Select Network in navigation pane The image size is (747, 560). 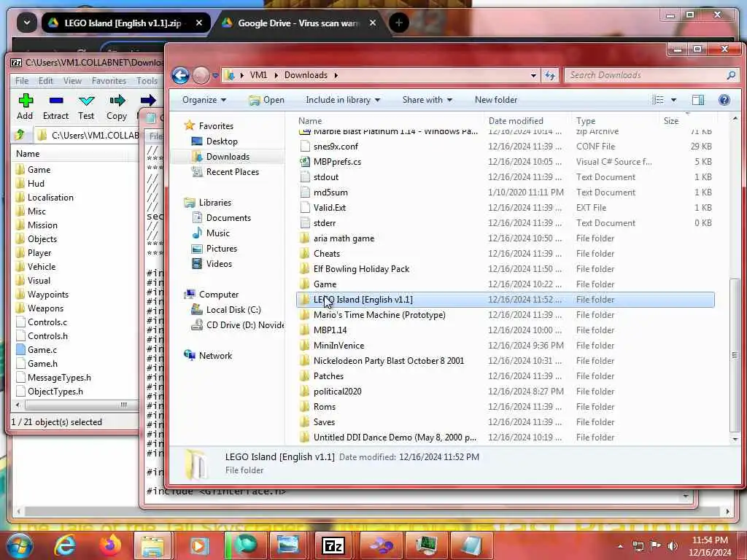click(x=215, y=355)
